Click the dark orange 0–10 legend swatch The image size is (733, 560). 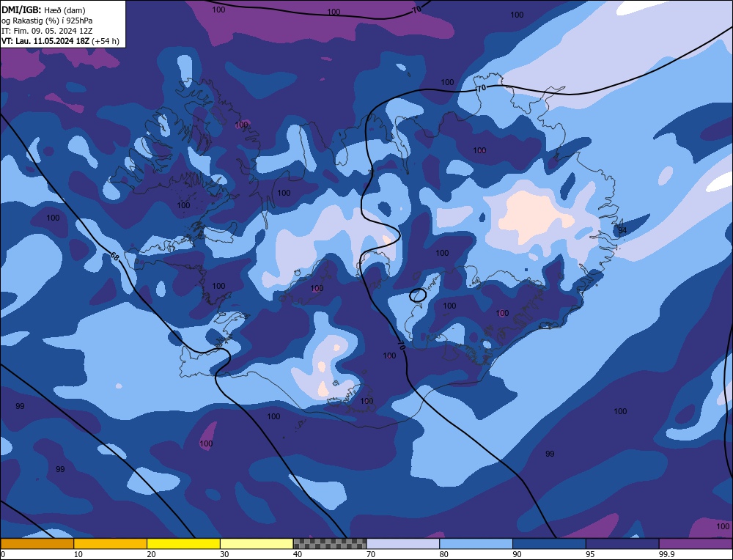tap(37, 543)
